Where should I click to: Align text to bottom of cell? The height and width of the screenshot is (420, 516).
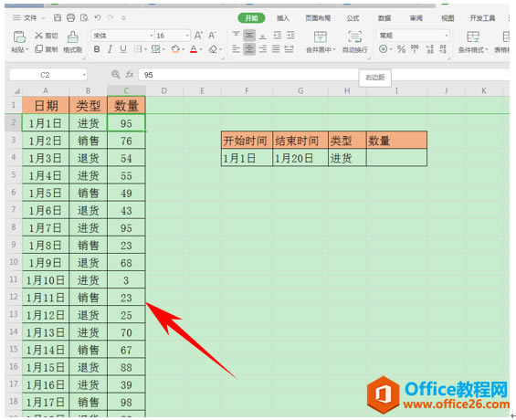tap(263, 36)
